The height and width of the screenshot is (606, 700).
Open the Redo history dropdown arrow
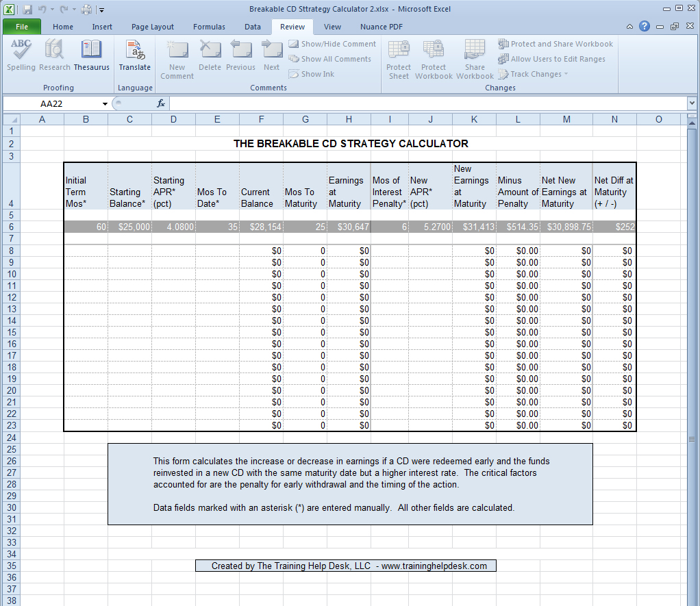point(74,10)
